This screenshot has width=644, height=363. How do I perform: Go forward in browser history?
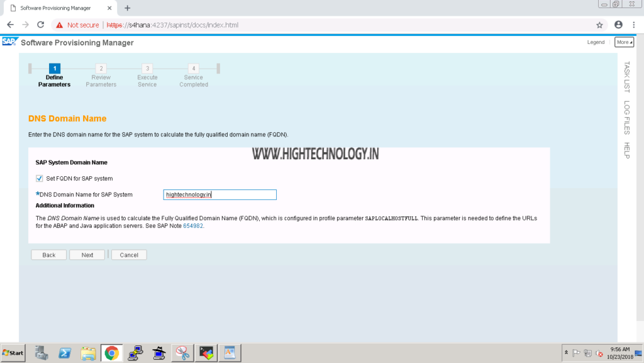(25, 25)
